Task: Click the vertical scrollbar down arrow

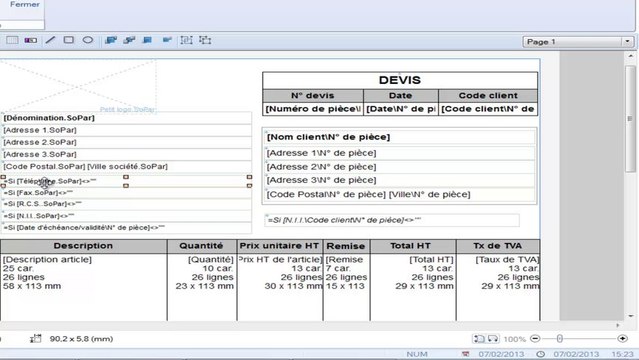Action: tap(630, 316)
